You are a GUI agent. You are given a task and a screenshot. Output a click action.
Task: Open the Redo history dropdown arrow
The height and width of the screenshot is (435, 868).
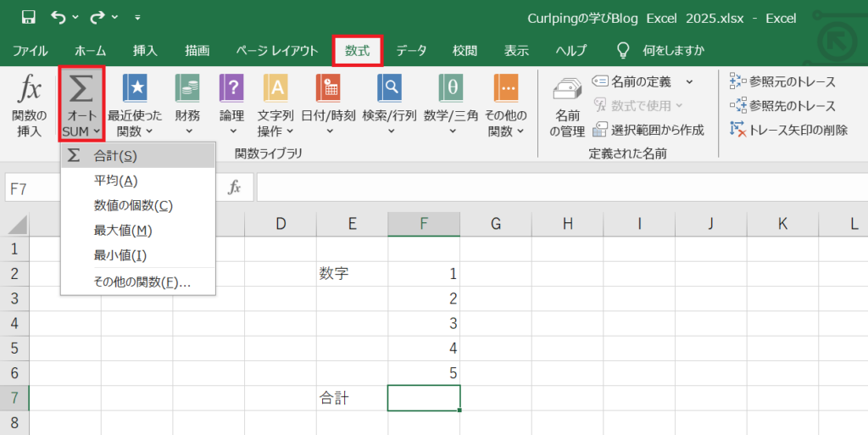click(115, 18)
